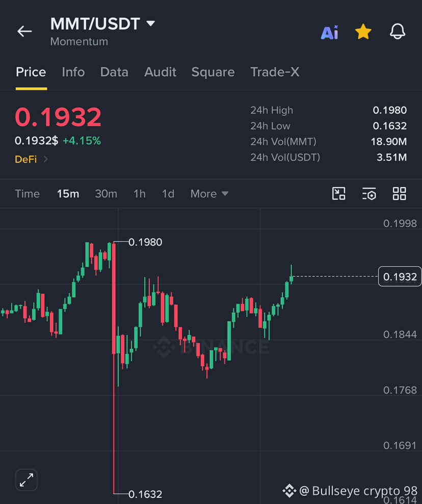Image resolution: width=422 pixels, height=504 pixels.
Task: Open the Audit tab
Action: click(160, 72)
